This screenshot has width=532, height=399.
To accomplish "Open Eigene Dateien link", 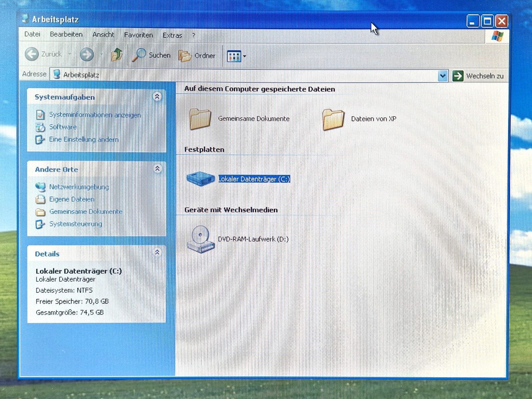I will (72, 199).
